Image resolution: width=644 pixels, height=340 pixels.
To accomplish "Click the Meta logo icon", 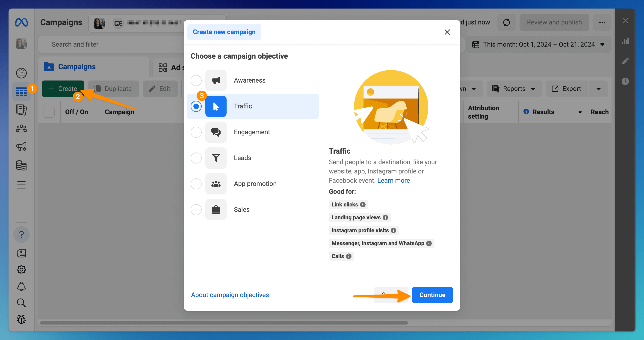I will (x=21, y=22).
